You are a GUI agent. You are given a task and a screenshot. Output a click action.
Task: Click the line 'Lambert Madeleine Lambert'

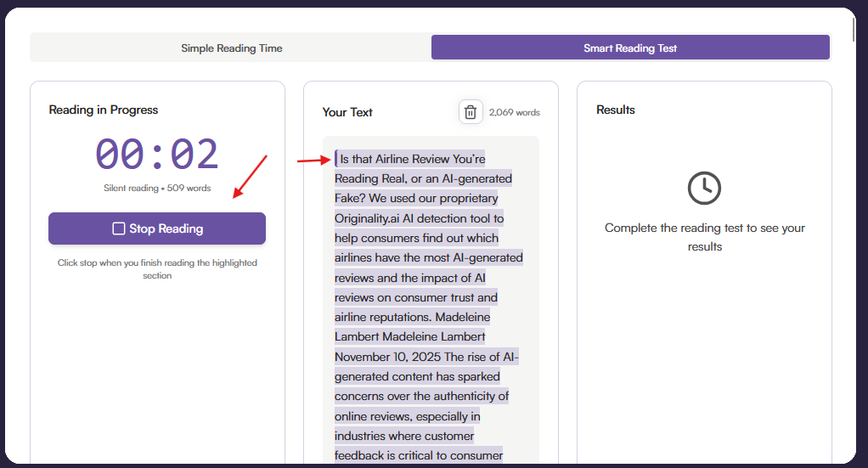tap(409, 336)
